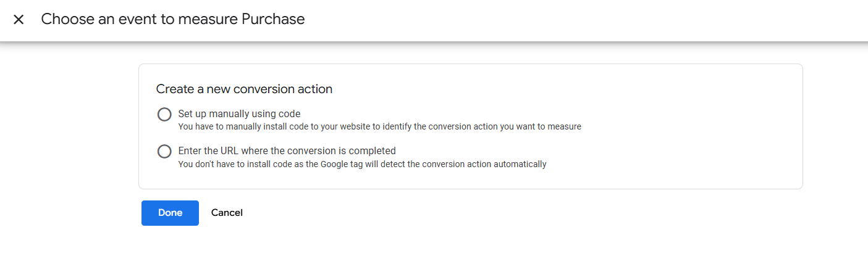Click the 'Choose an event to measure Purchase' title
The image size is (868, 280).
coord(173,19)
